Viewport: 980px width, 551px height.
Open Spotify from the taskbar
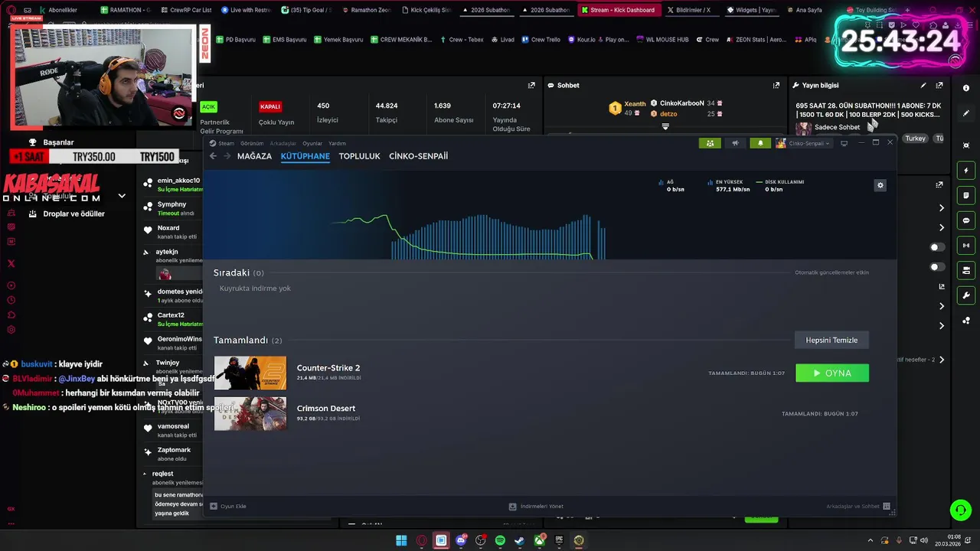click(x=500, y=540)
